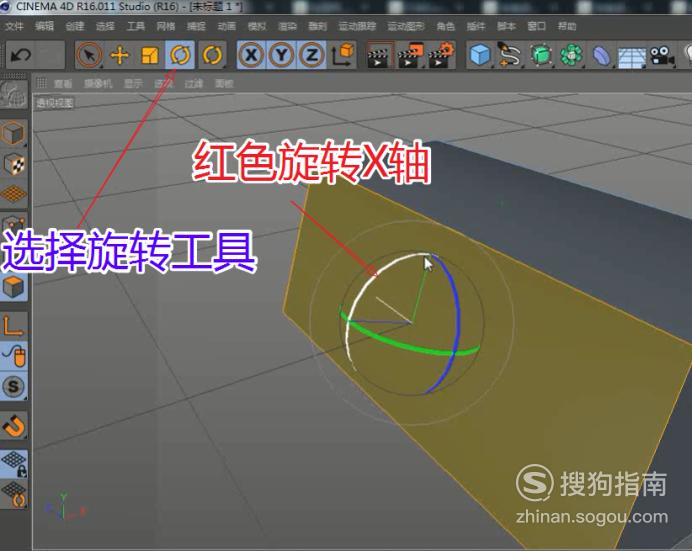Open Edit Render Settings gear clapperboard
The height and width of the screenshot is (551, 692).
tap(441, 55)
